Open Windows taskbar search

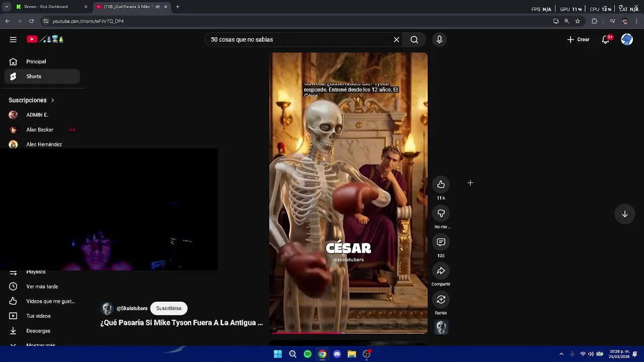click(292, 354)
